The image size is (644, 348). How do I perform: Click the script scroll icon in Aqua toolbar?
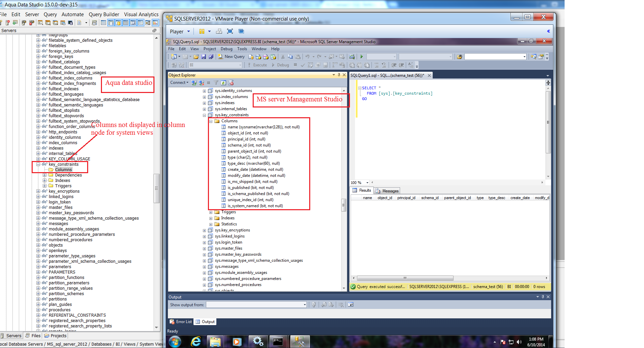95,23
